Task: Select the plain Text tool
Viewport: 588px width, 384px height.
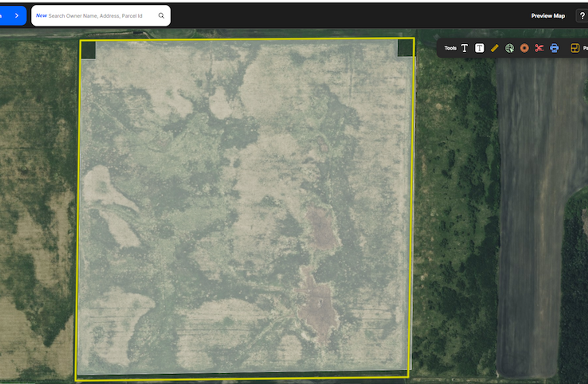Action: tap(464, 48)
